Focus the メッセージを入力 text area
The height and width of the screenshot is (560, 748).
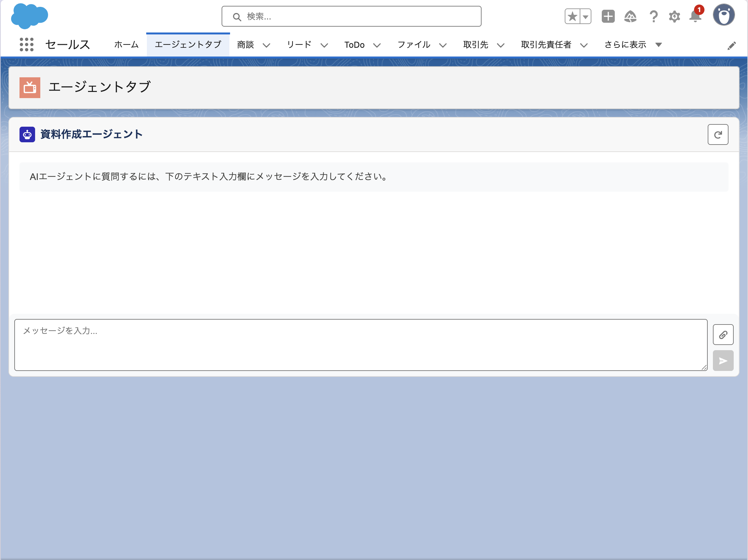[x=360, y=345]
